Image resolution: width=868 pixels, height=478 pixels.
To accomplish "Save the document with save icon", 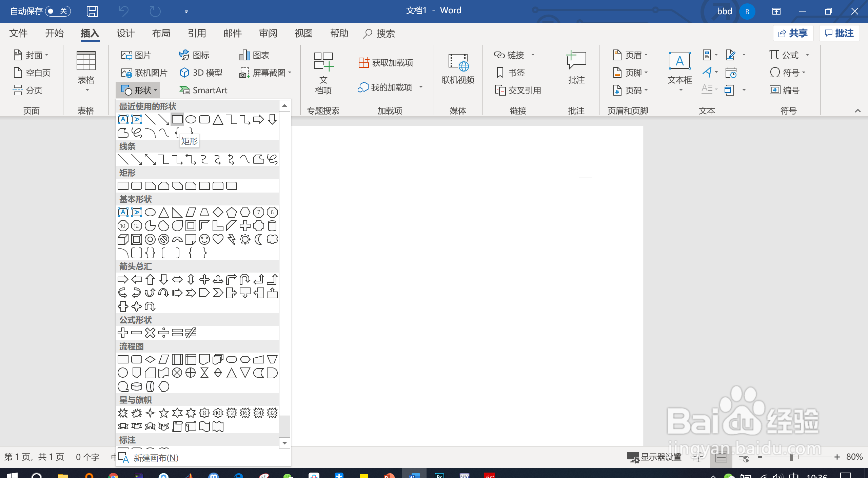I will tap(92, 11).
